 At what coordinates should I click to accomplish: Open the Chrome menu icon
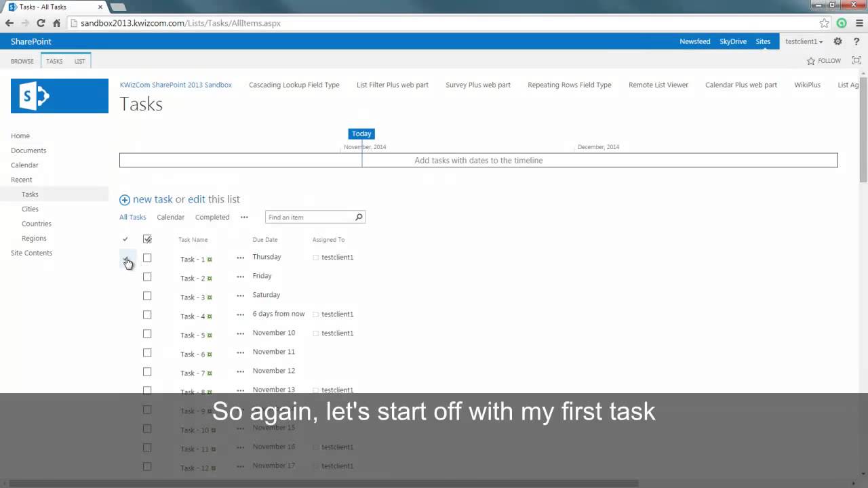858,23
